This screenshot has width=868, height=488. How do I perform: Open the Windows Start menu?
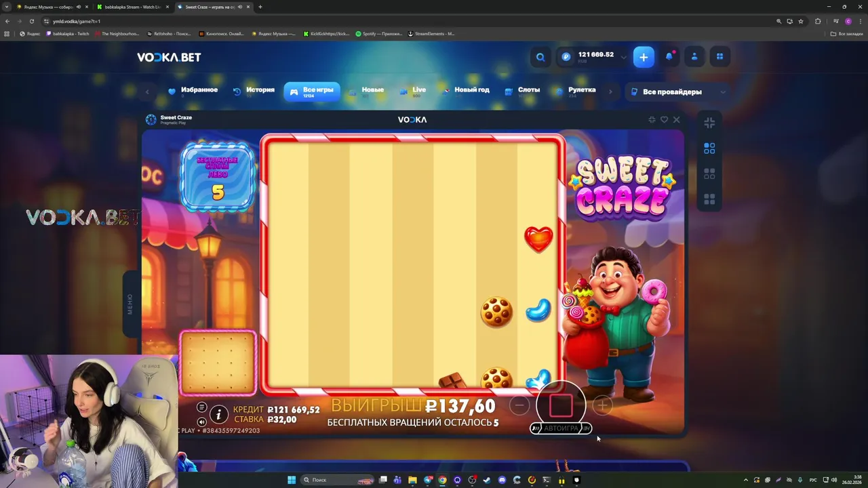(292, 480)
